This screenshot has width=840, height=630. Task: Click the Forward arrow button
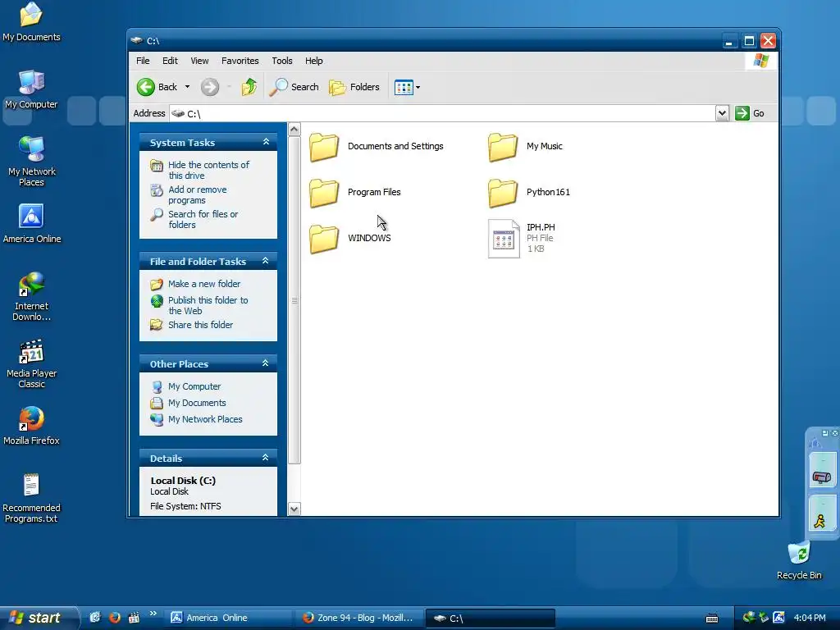[x=210, y=87]
